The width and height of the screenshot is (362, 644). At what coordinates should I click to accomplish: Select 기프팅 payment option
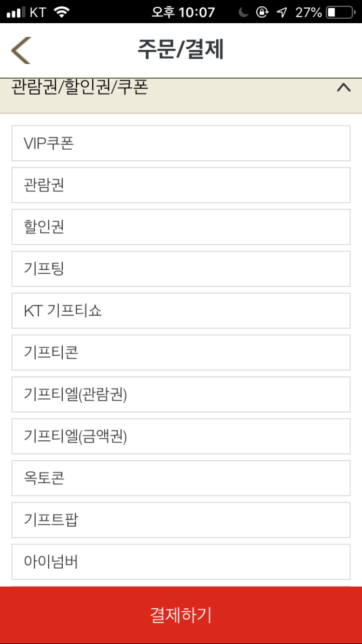(181, 269)
